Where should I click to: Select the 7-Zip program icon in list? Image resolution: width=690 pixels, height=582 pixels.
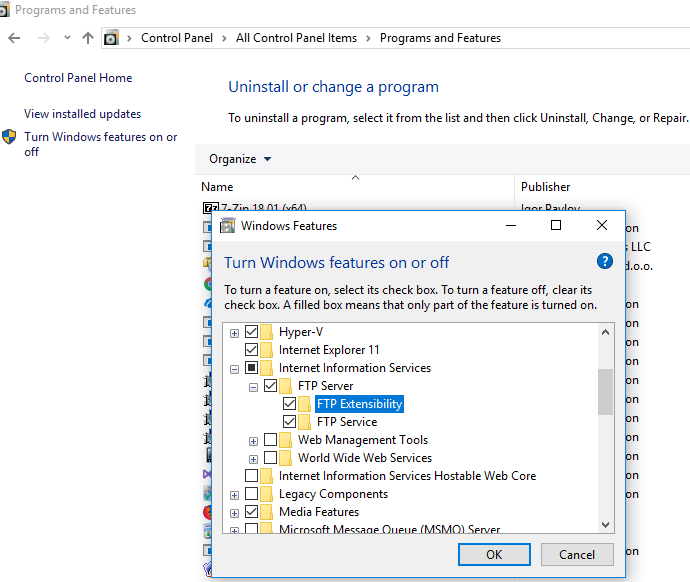pyautogui.click(x=210, y=207)
